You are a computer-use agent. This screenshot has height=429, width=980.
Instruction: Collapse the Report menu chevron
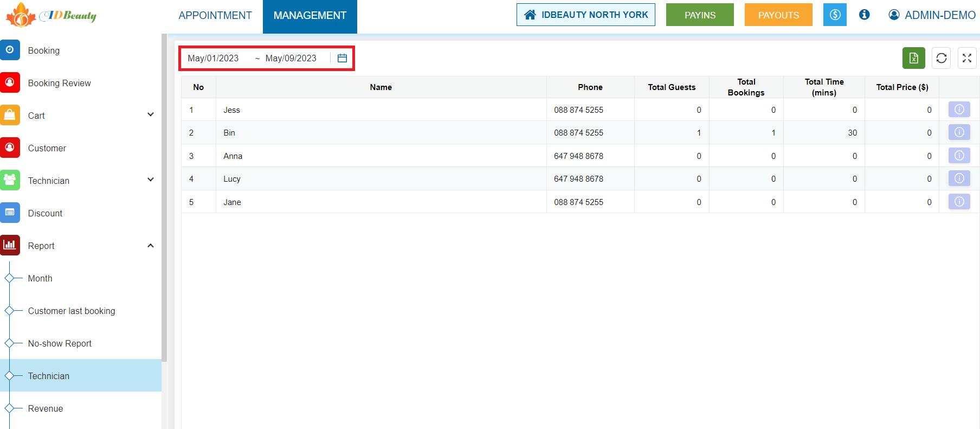151,246
